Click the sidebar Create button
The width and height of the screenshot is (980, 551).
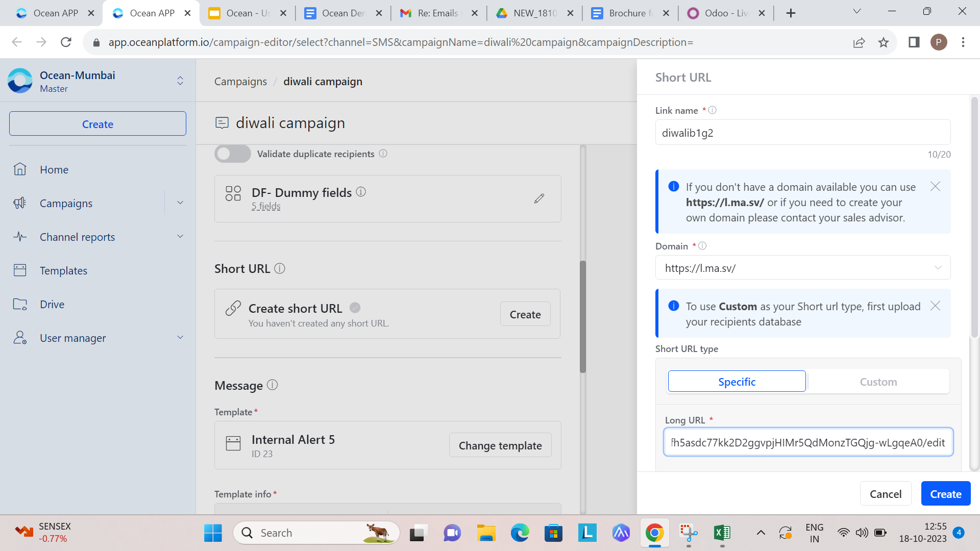click(x=97, y=124)
